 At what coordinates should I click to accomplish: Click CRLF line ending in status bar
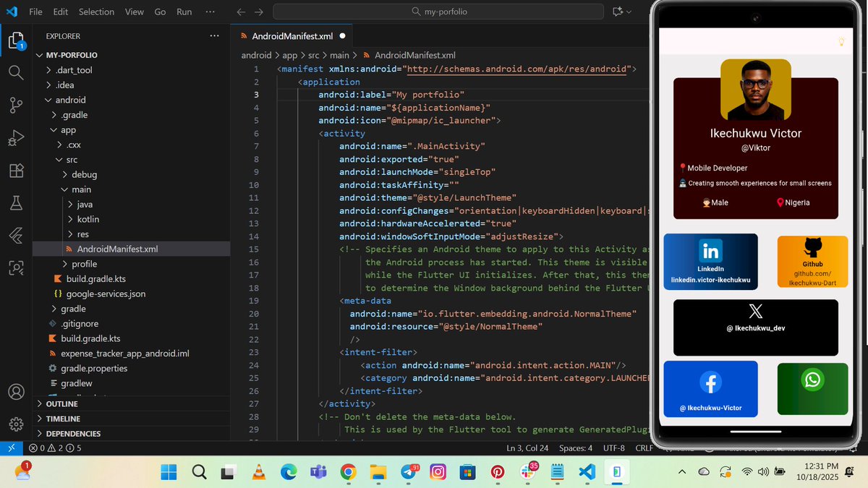644,448
